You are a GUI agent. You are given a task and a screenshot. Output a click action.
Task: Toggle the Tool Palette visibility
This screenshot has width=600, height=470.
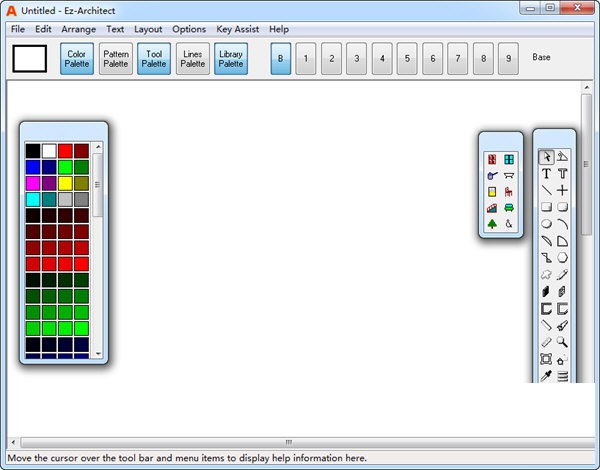(x=154, y=59)
